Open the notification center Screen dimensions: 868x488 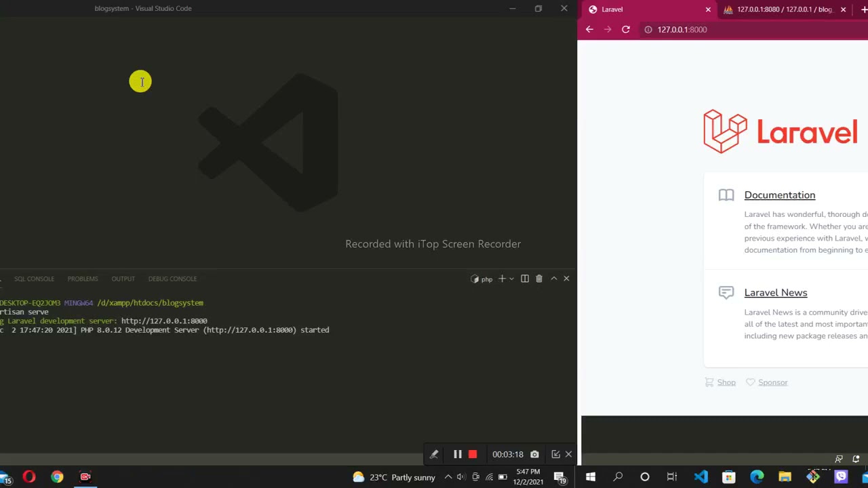pyautogui.click(x=560, y=477)
